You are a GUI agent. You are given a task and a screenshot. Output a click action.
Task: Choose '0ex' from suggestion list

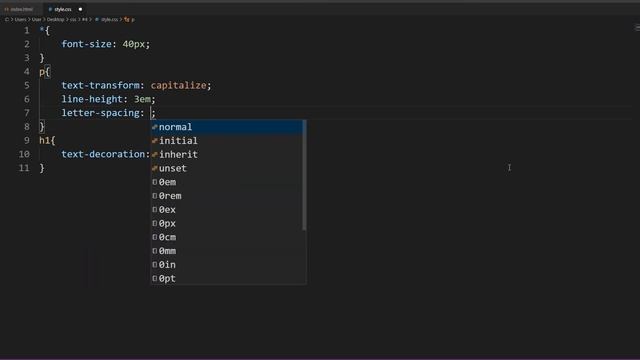click(228, 210)
